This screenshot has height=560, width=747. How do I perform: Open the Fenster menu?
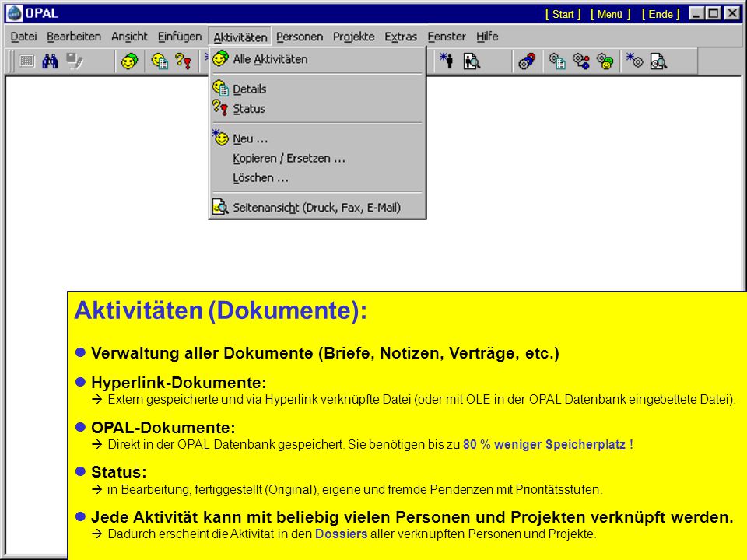tap(447, 37)
